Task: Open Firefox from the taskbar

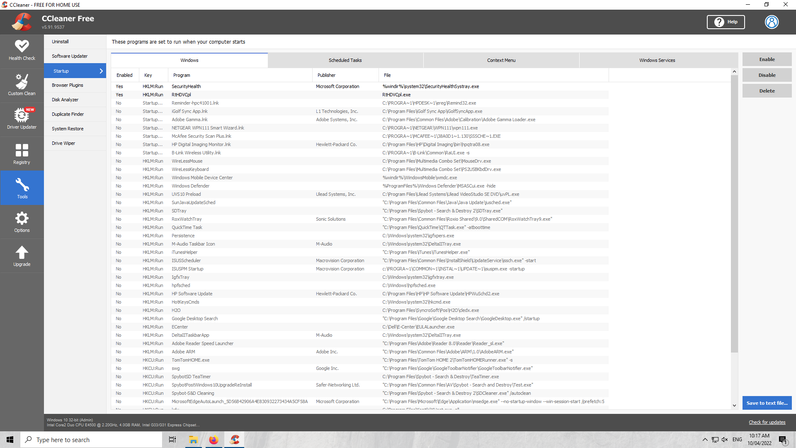Action: (214, 439)
